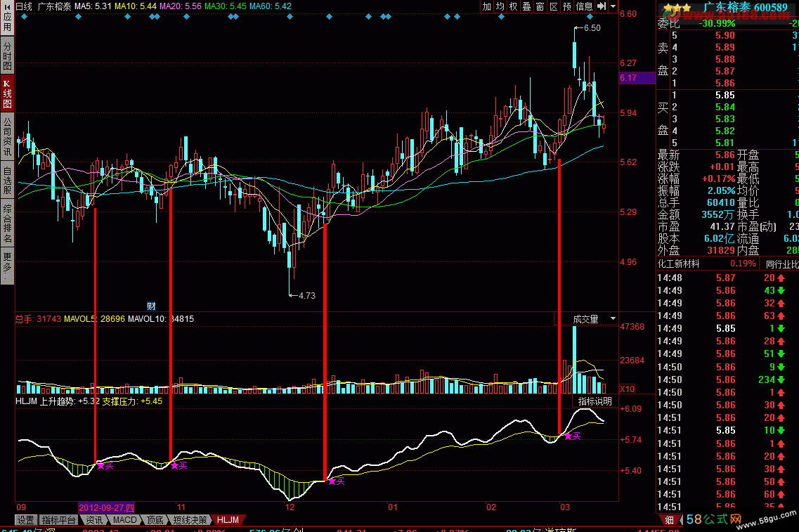The image size is (799, 532).
Task: Switch to the 顶底 indicator tab
Action: tap(155, 520)
